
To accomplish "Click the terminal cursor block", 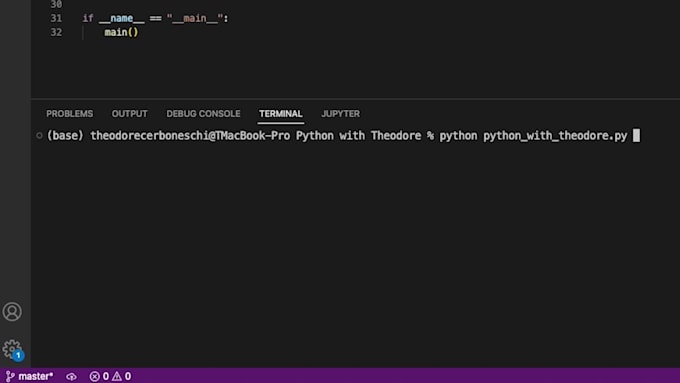I will click(636, 135).
